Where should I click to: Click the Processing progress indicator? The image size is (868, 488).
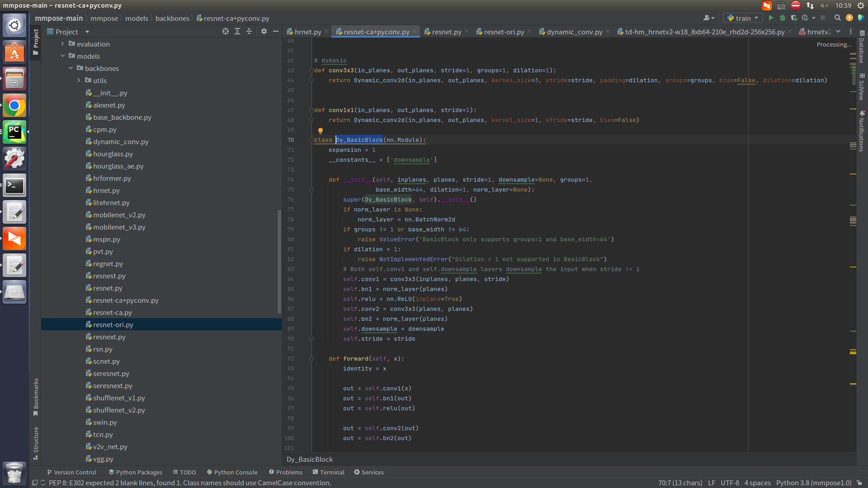click(834, 44)
